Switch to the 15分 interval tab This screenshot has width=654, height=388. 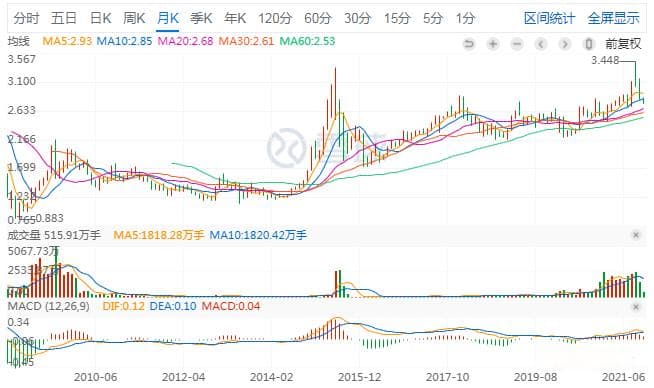397,18
